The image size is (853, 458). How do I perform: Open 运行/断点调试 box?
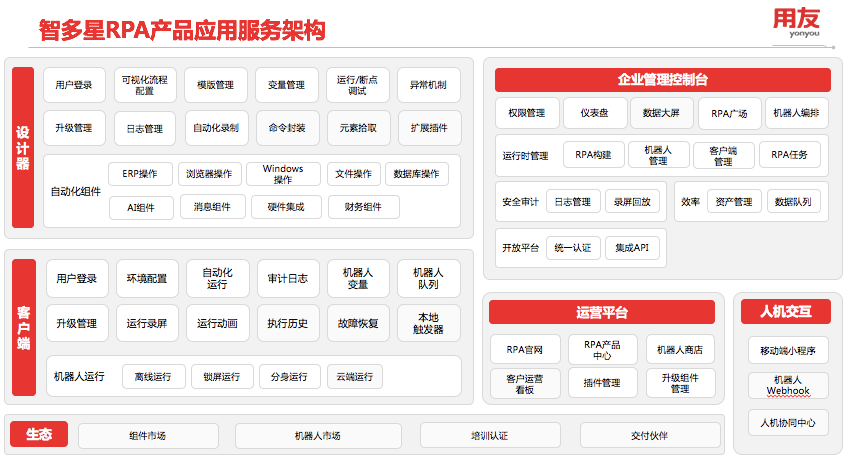357,85
